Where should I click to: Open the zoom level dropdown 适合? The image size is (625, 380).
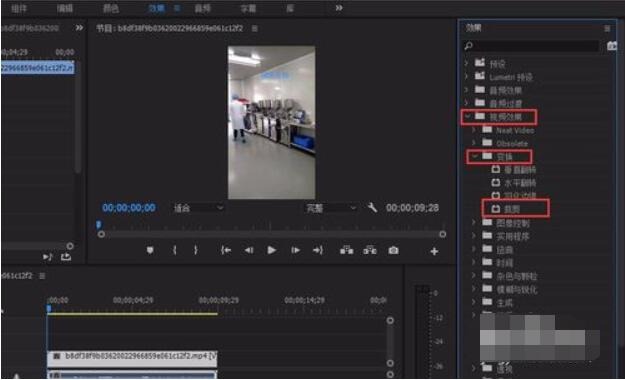[x=198, y=208]
